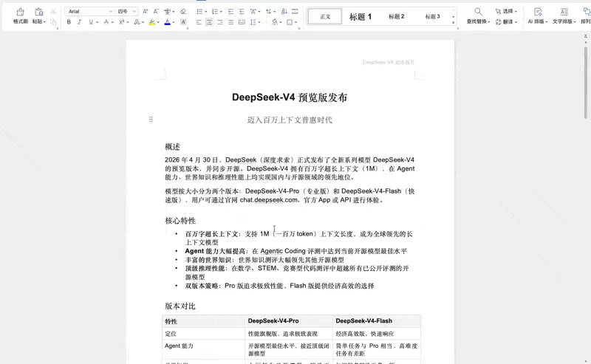Align paragraph right
Screen dimensions: 591x364
[x=220, y=22]
